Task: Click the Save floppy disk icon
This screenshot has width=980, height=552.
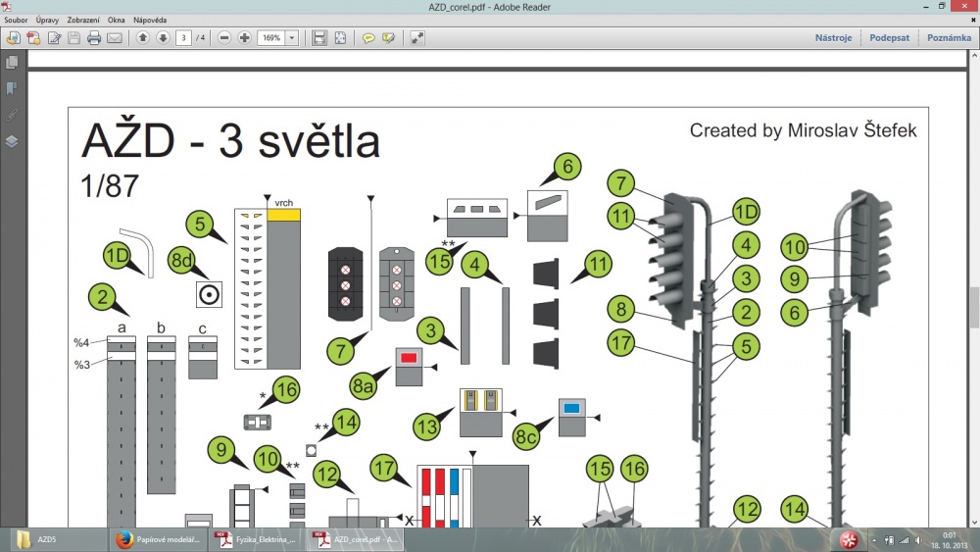Action: click(x=73, y=38)
